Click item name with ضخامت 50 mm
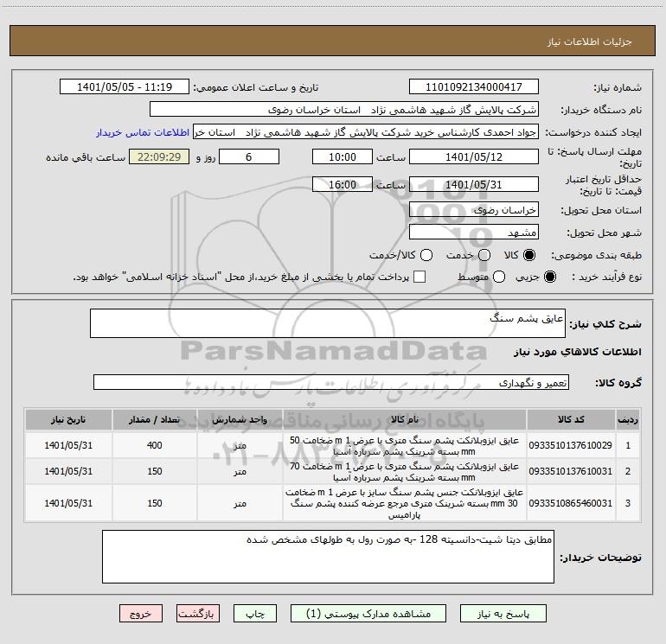Screen dimensions: 666x644 405,446
